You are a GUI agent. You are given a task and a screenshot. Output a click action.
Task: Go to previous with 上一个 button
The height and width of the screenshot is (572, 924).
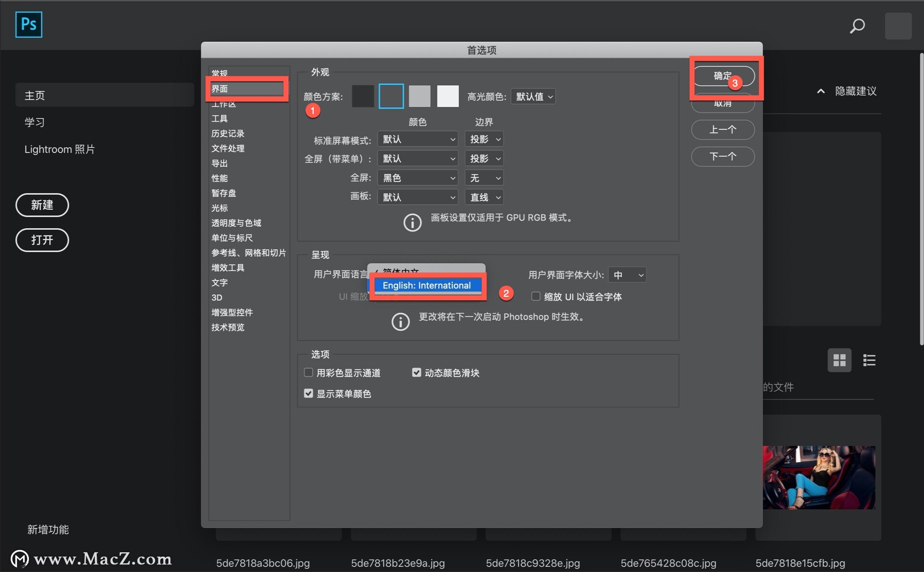(723, 130)
